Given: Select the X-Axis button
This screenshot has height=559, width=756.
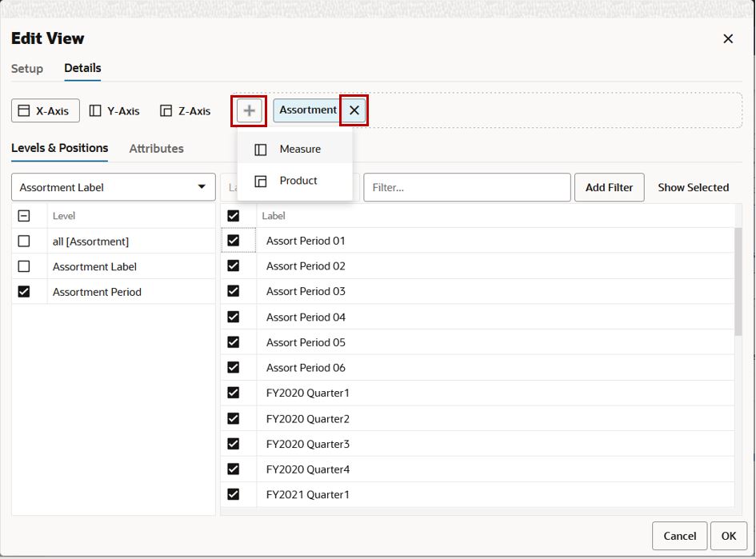Looking at the screenshot, I should [x=46, y=111].
